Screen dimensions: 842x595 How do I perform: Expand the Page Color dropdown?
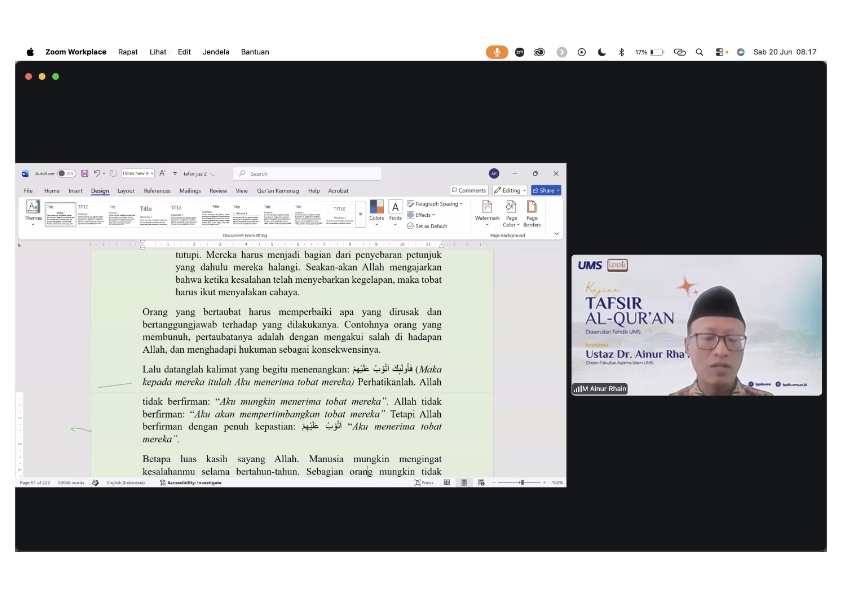pyautogui.click(x=511, y=213)
